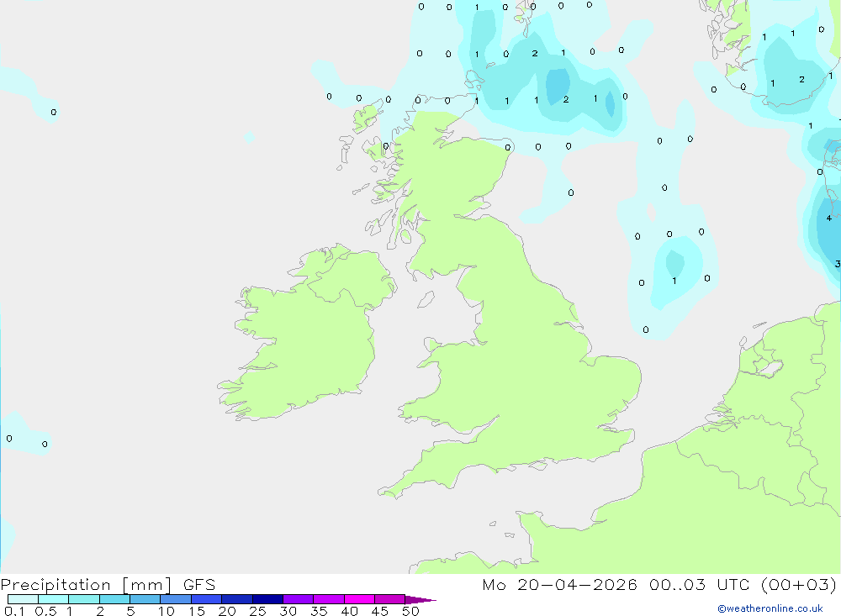Click the "35" legend scale label
Image resolution: width=841 pixels, height=616 pixels.
click(x=319, y=611)
